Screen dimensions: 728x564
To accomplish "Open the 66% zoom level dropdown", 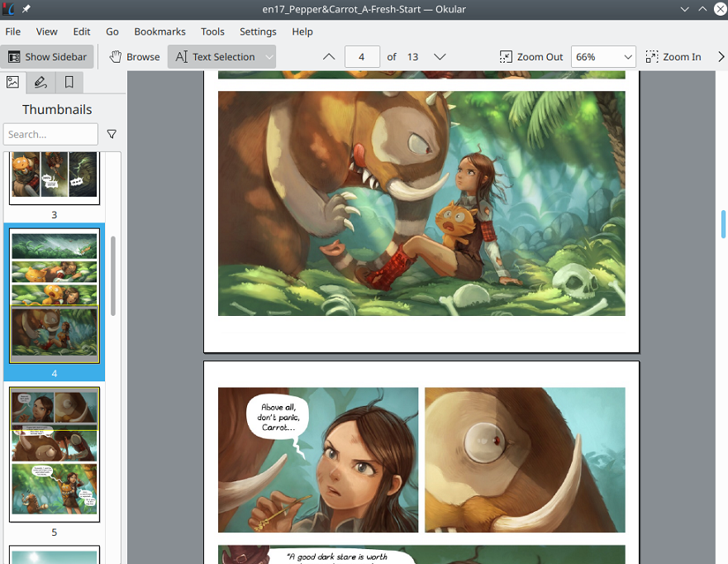I will (x=603, y=57).
